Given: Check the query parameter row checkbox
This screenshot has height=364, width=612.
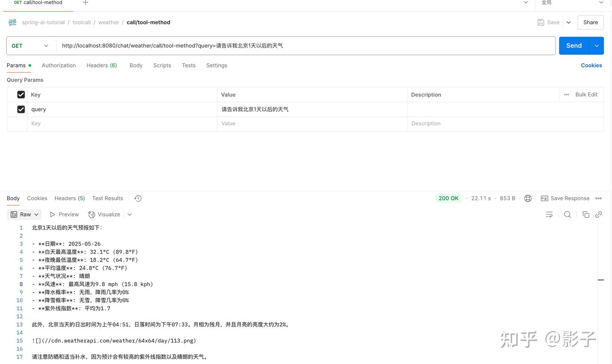Looking at the screenshot, I should [21, 109].
